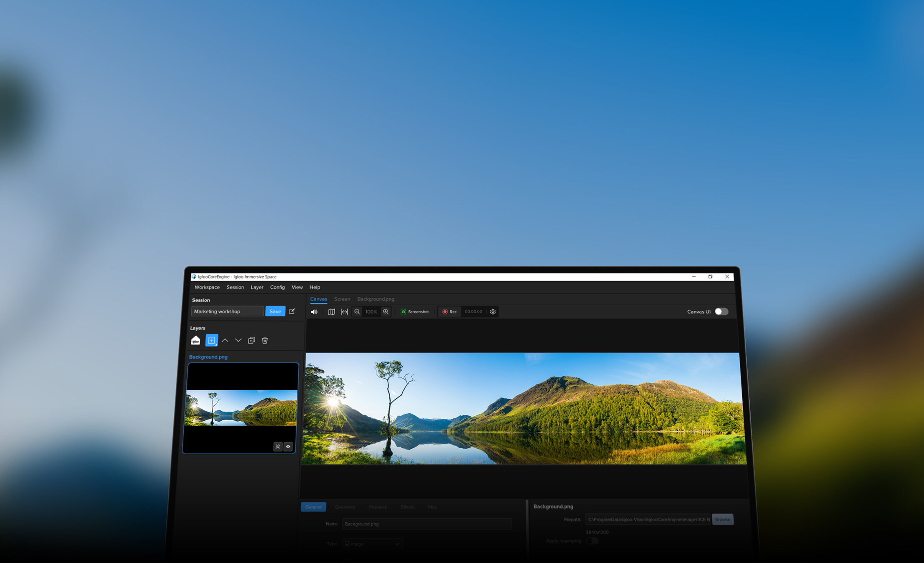
Task: Click the map layout icon
Action: click(331, 312)
